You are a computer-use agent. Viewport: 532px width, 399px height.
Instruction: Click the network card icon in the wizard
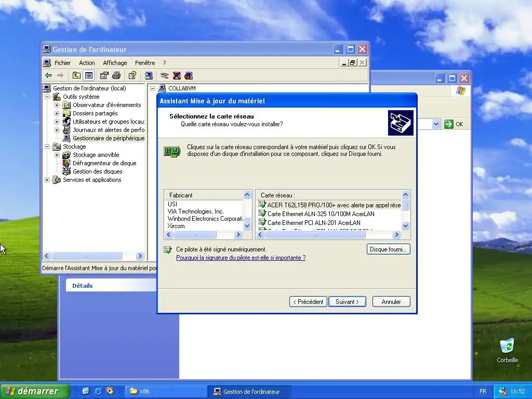click(x=171, y=151)
